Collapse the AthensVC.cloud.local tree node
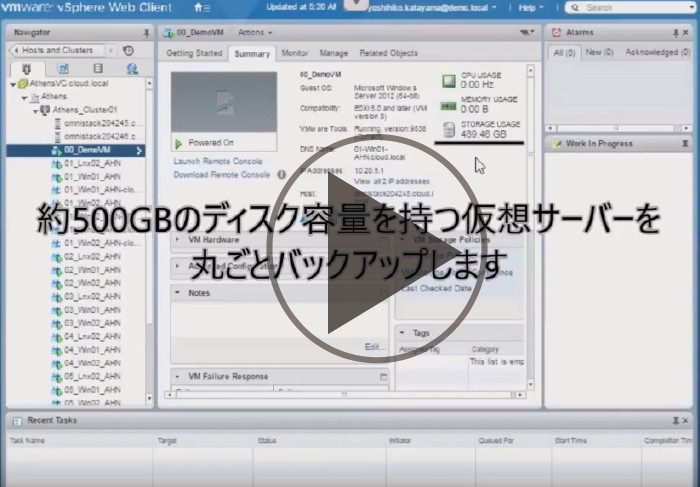The height and width of the screenshot is (487, 700). click(x=13, y=84)
